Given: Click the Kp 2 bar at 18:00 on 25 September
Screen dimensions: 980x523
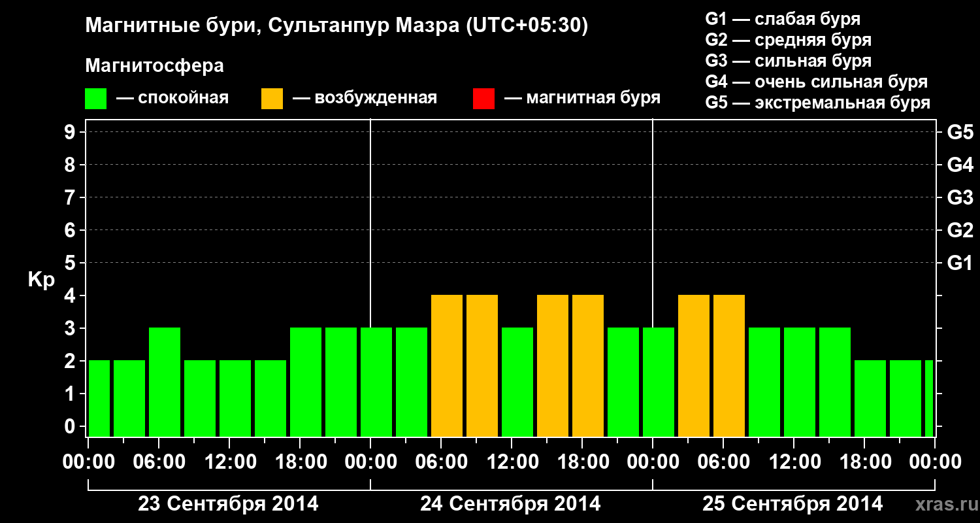Looking at the screenshot, I should (870, 398).
